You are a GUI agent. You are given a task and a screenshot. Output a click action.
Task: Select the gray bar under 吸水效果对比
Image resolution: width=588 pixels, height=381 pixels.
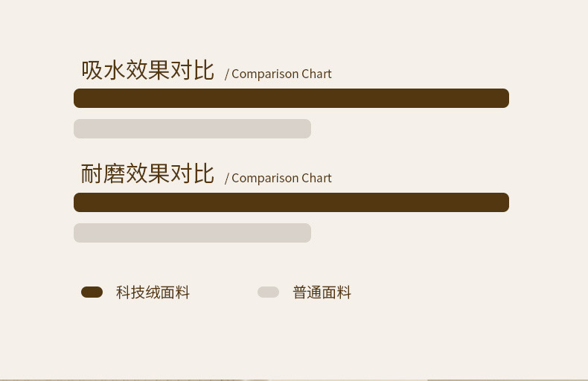(192, 129)
